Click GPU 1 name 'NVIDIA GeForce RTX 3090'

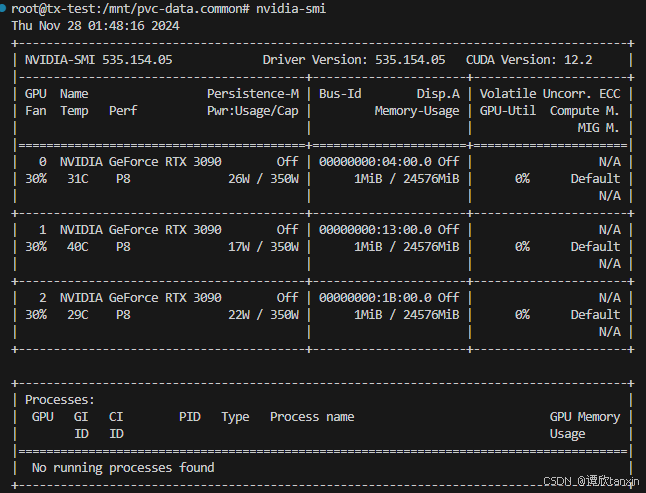pyautogui.click(x=141, y=229)
